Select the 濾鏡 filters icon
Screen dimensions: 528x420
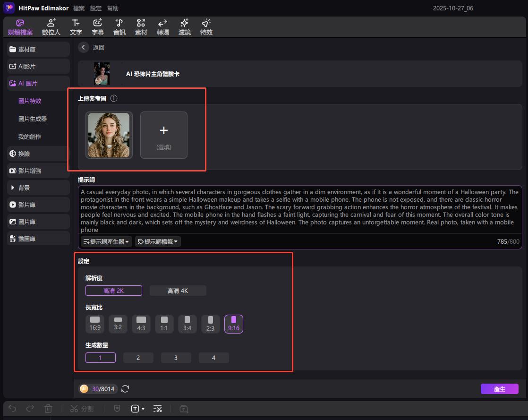pos(185,27)
